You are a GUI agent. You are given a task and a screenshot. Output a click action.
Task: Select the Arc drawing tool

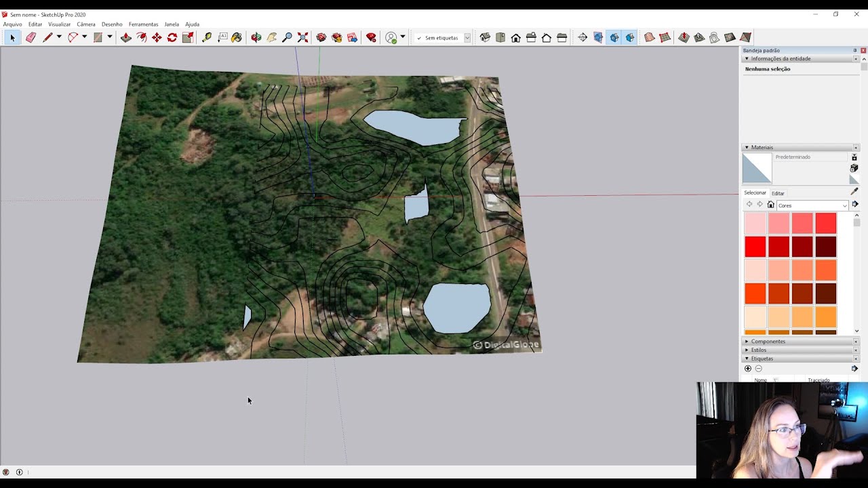click(x=73, y=38)
